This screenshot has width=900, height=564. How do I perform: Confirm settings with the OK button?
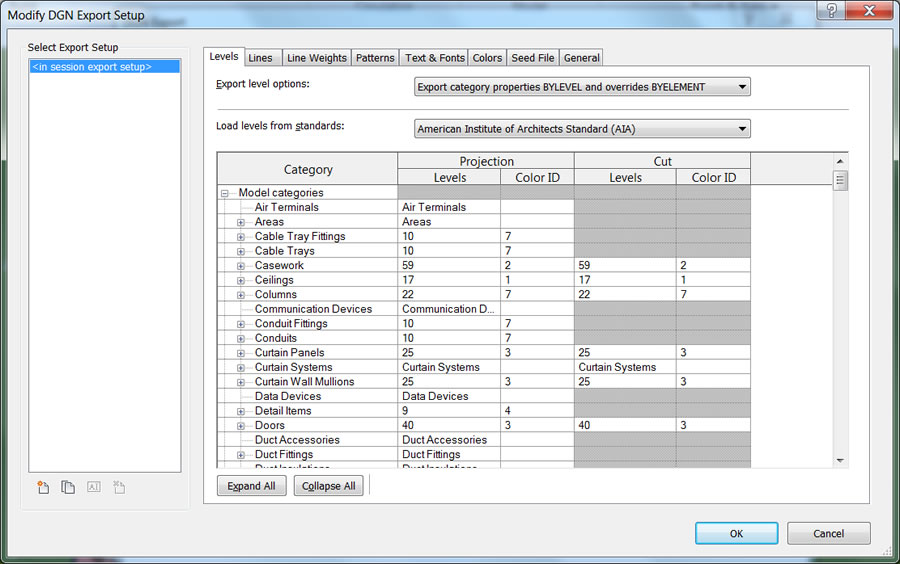click(736, 534)
